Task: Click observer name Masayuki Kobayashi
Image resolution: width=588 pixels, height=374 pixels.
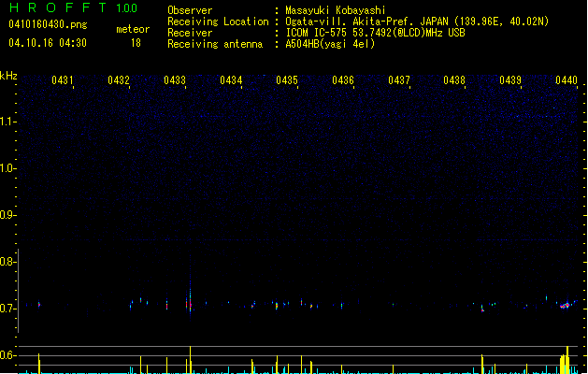Action: (x=336, y=10)
